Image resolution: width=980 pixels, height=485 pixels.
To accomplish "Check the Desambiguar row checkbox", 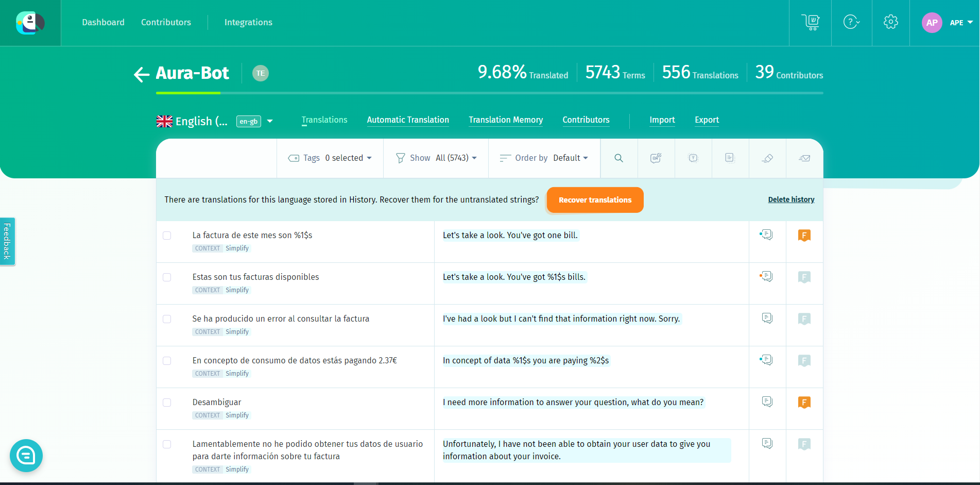I will 167,403.
